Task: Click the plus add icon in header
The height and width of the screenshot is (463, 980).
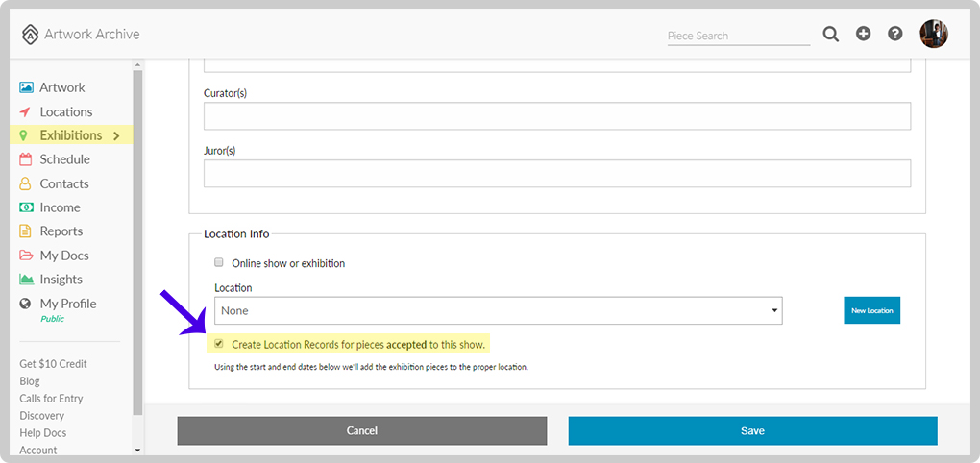Action: [863, 34]
